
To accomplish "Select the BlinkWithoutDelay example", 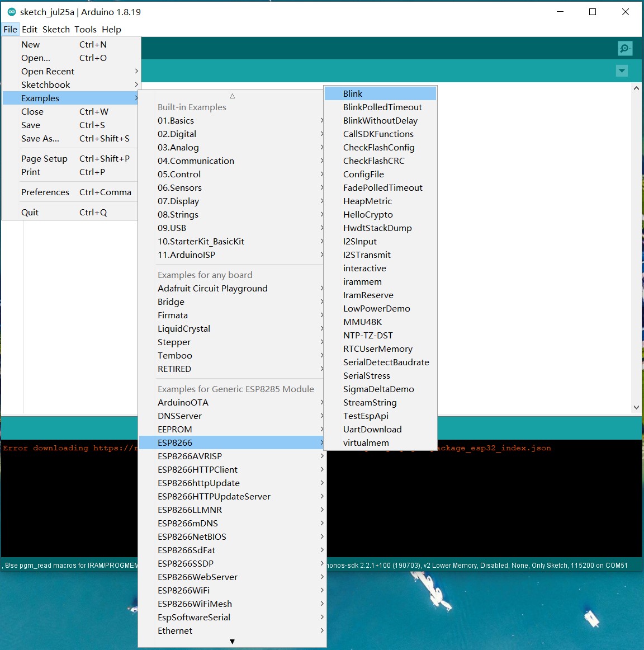I will (x=380, y=121).
